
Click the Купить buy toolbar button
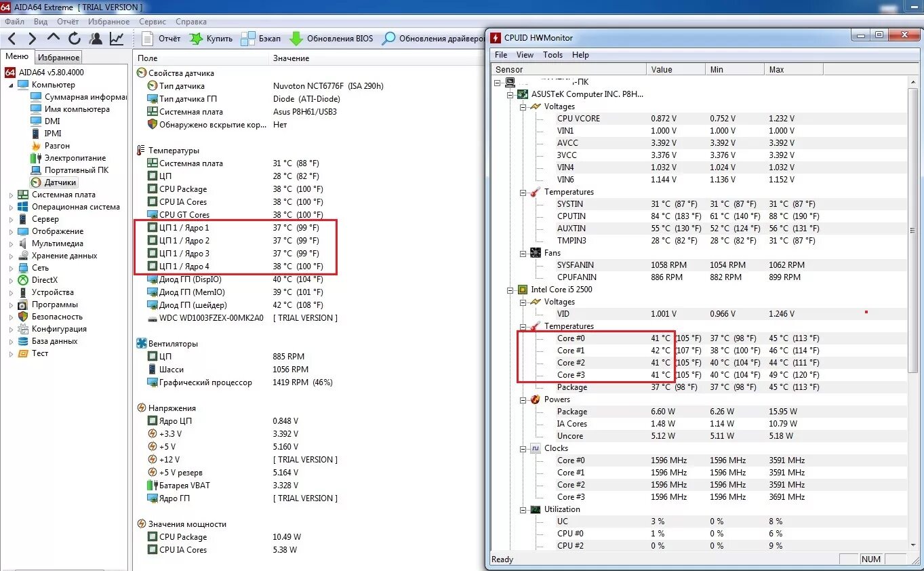tap(211, 39)
